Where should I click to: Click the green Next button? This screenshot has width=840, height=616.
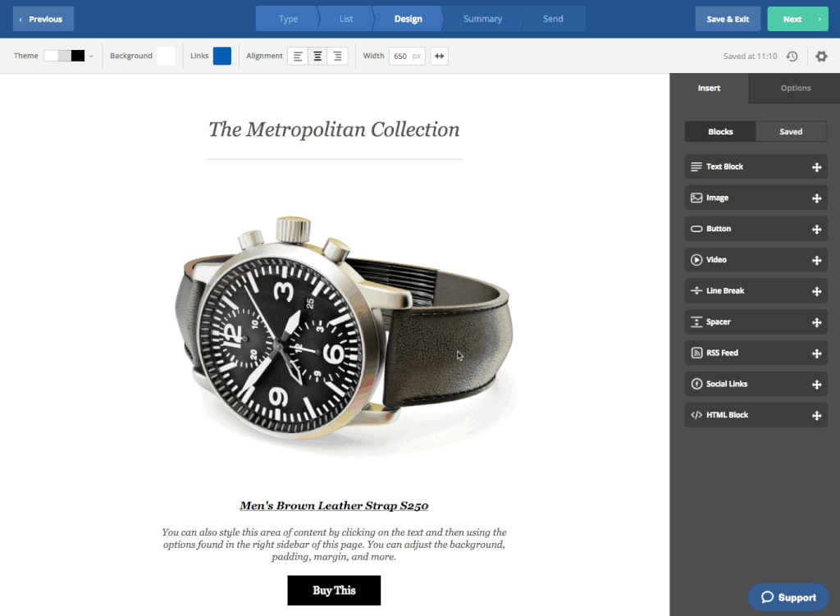point(797,19)
